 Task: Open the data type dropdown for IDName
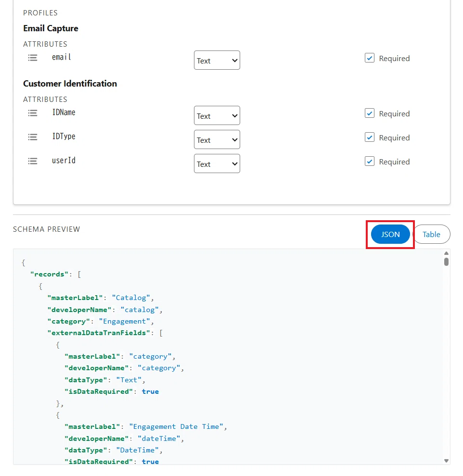pos(217,115)
